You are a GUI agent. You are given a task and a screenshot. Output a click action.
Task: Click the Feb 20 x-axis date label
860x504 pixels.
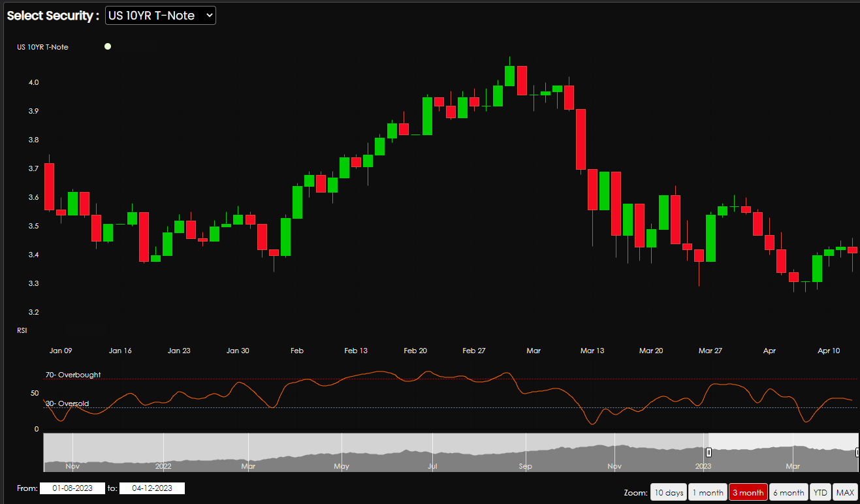click(x=415, y=351)
